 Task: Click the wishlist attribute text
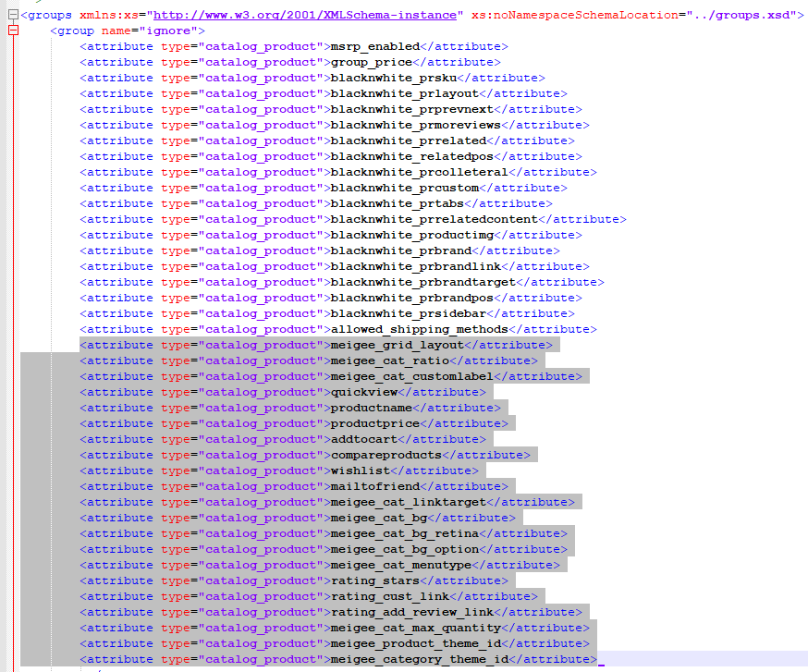tap(361, 471)
